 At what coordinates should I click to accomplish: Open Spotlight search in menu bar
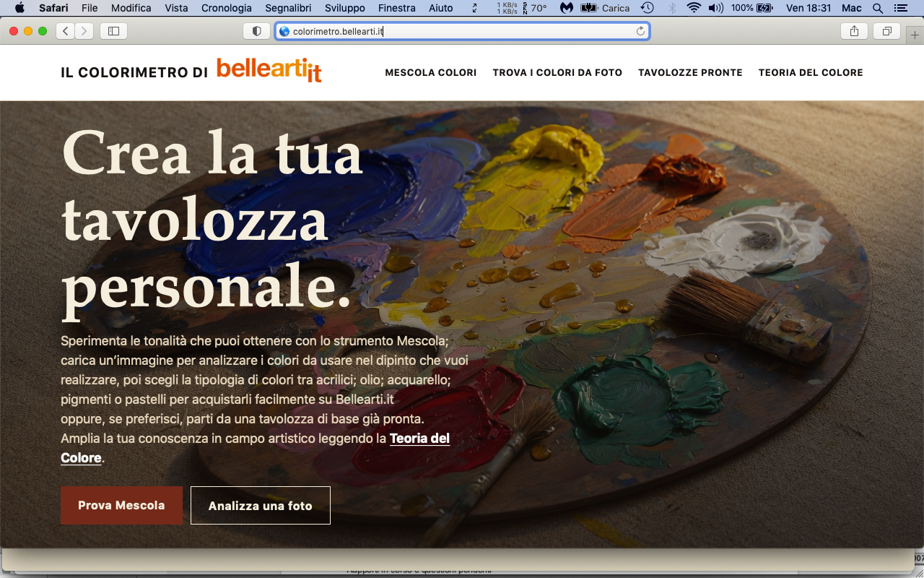878,8
